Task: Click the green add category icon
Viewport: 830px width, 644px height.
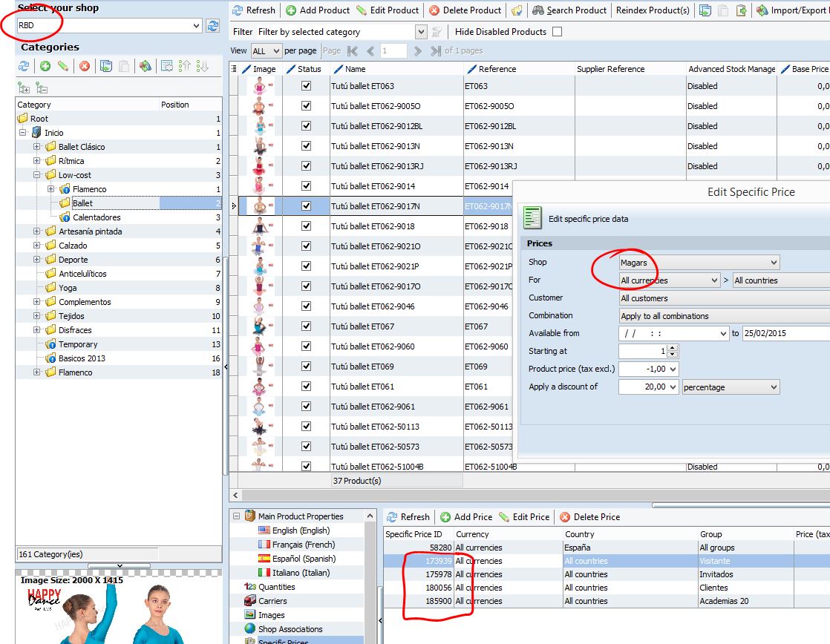Action: click(x=45, y=66)
